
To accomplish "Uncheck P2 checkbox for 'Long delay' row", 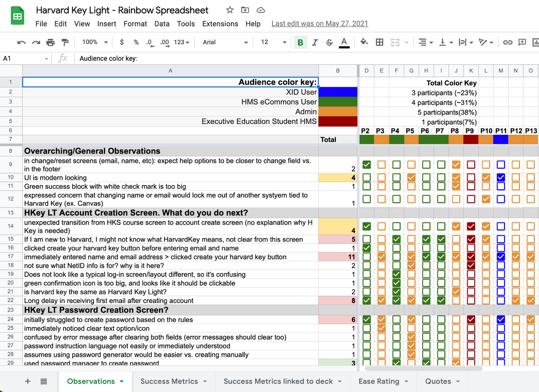I will (x=366, y=300).
